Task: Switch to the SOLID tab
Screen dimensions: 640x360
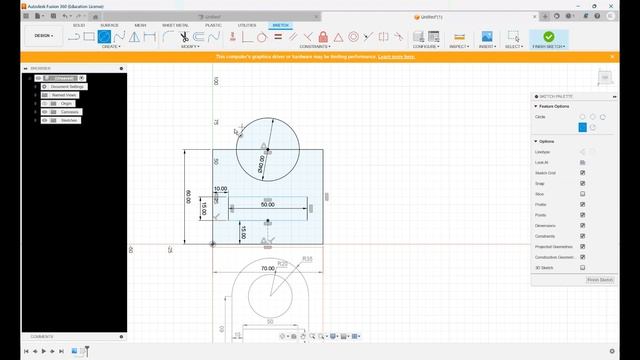Action: pos(79,25)
